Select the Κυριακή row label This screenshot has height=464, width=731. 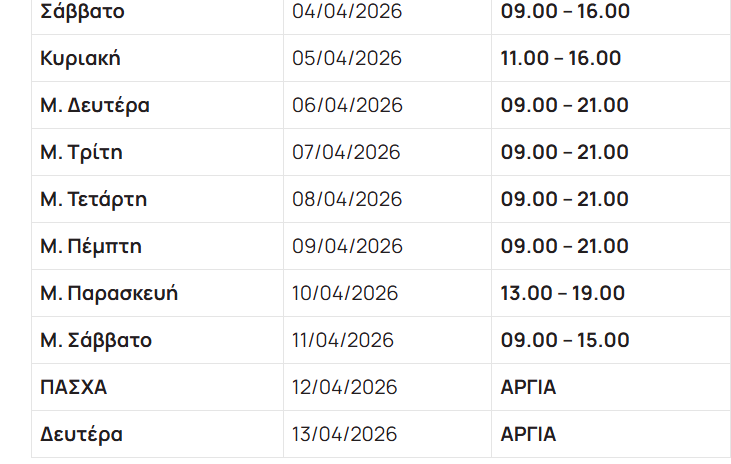coord(80,58)
